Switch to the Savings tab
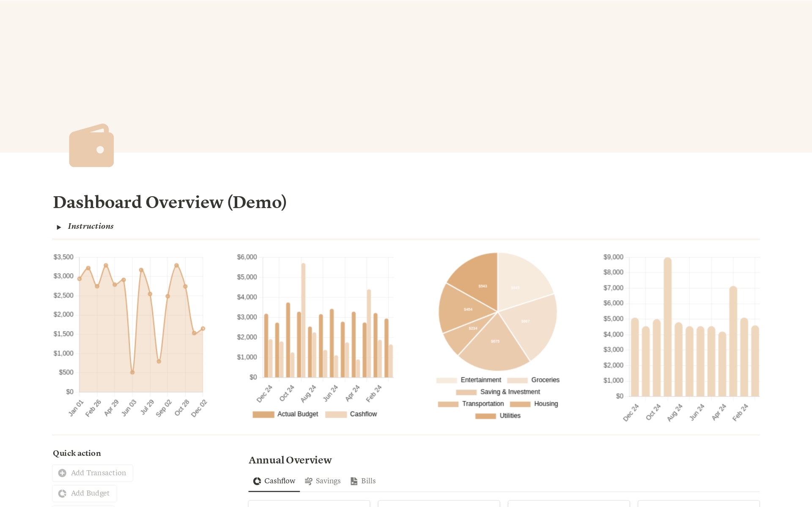The width and height of the screenshot is (812, 507). coord(328,481)
